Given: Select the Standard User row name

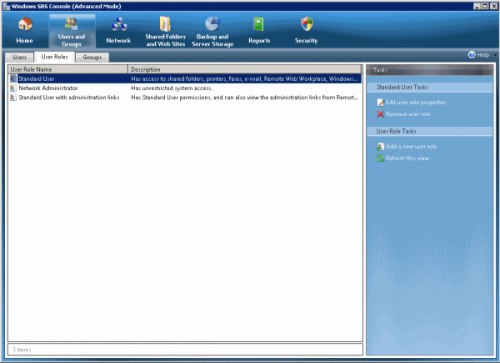Looking at the screenshot, I should click(x=36, y=79).
